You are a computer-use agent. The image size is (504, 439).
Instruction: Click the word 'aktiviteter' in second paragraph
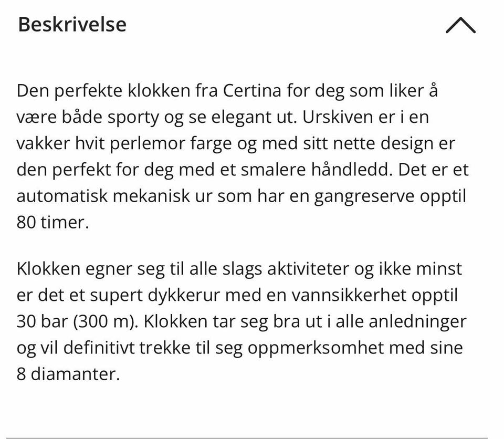(308, 268)
